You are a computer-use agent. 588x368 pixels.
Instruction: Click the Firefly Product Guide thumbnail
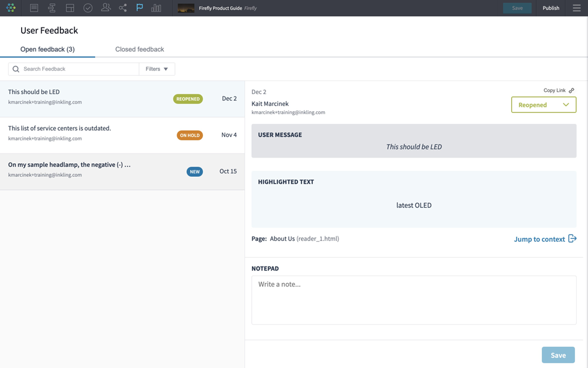tap(186, 8)
